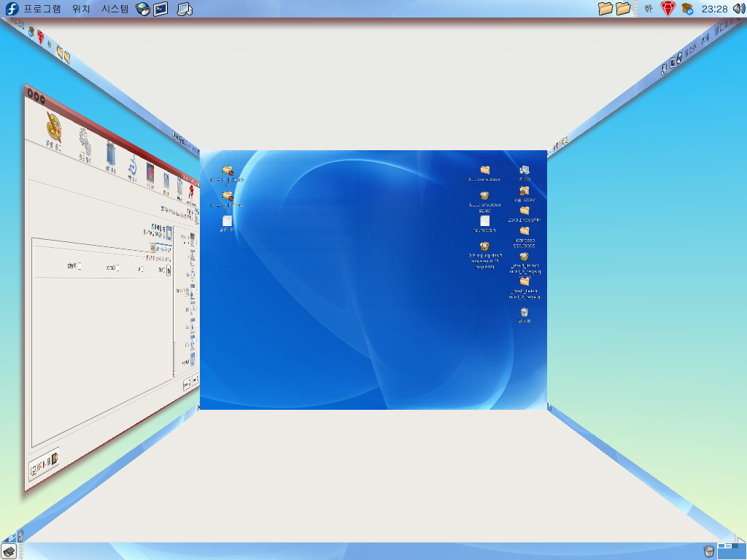Select the home folder icon on the center desktop
The image size is (747, 560).
524,193
